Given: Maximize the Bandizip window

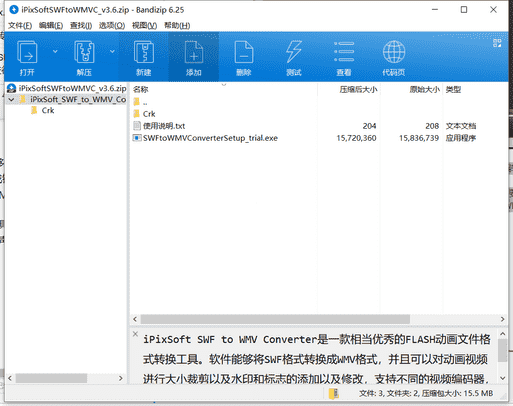Looking at the screenshot, I should pos(464,10).
